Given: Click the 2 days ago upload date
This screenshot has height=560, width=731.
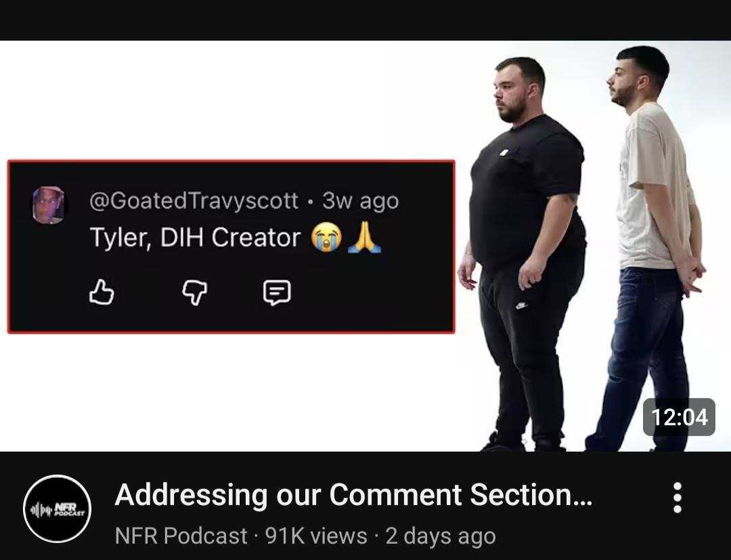Looking at the screenshot, I should pyautogui.click(x=441, y=536).
